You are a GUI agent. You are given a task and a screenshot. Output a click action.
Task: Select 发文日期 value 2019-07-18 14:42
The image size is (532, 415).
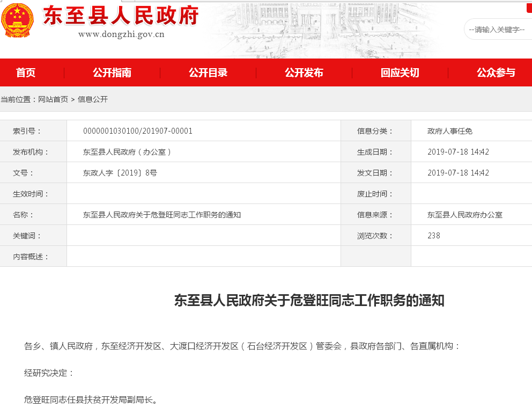[x=458, y=173]
